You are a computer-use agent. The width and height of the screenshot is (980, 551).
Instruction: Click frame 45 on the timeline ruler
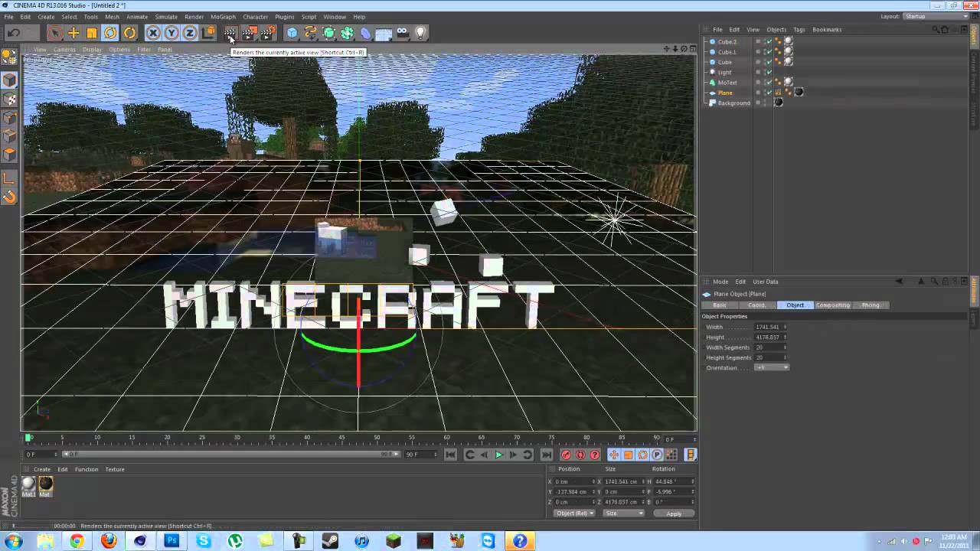[x=341, y=439]
